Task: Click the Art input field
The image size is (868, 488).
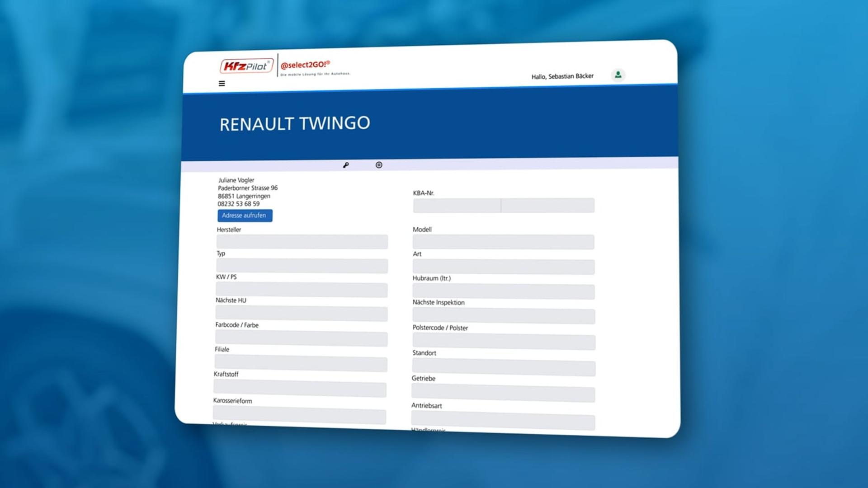Action: point(504,267)
